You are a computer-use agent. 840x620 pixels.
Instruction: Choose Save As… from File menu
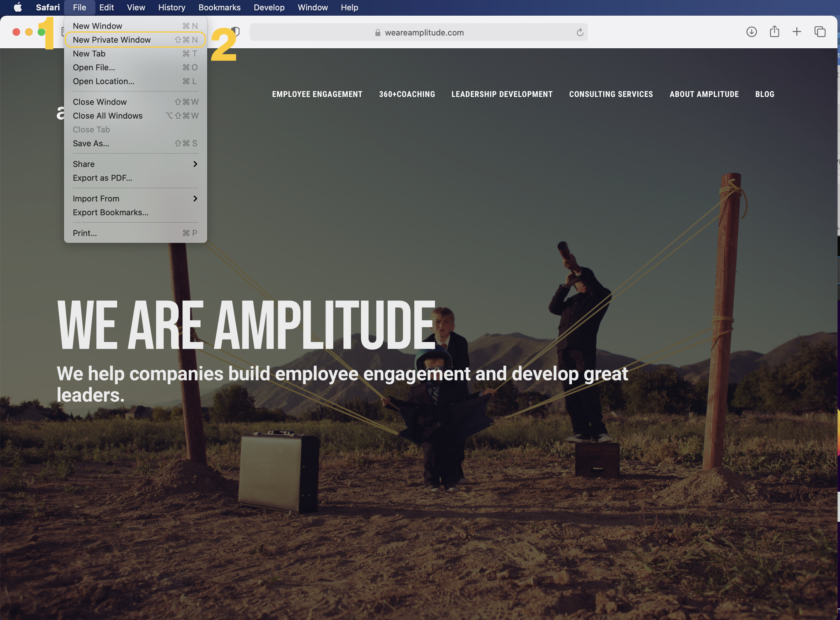(x=91, y=143)
